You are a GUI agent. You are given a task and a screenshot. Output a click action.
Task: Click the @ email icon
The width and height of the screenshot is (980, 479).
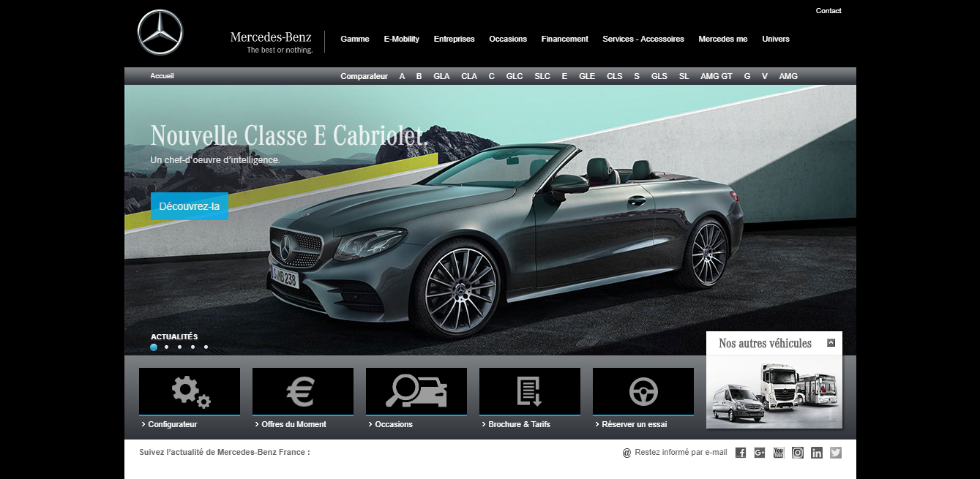(x=626, y=453)
